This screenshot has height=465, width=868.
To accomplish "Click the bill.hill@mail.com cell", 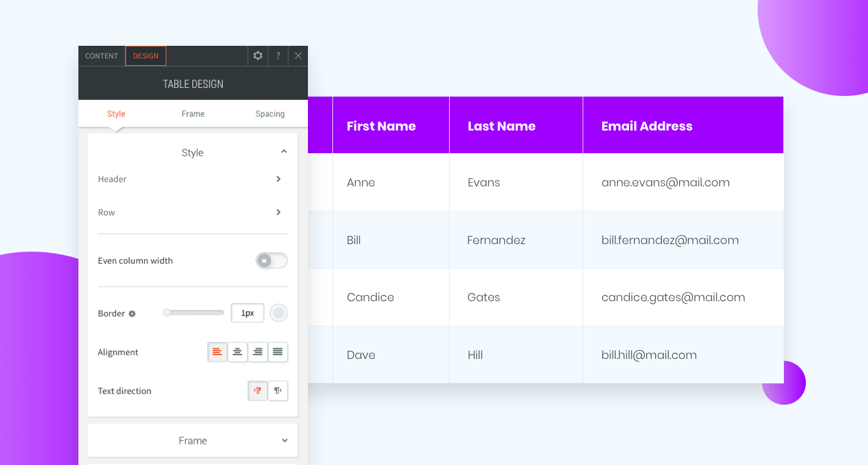I will tap(683, 355).
